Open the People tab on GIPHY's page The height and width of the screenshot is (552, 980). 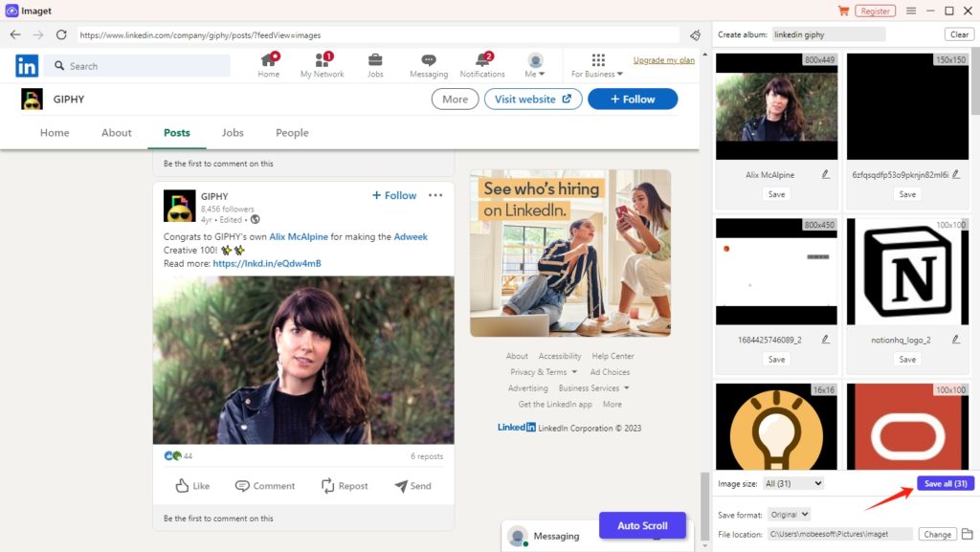click(x=292, y=133)
